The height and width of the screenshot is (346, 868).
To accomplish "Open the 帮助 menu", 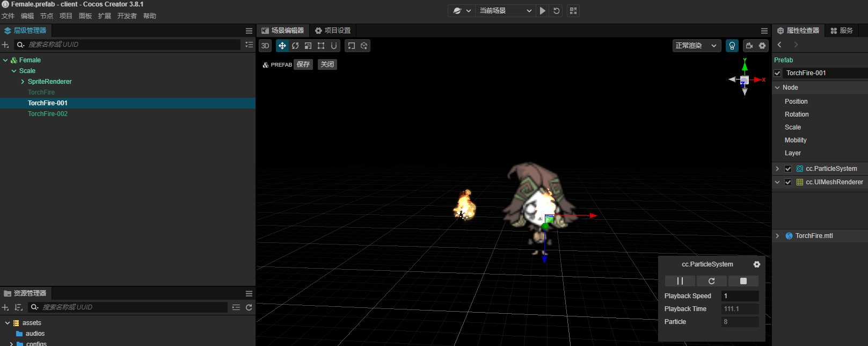I will [x=150, y=16].
